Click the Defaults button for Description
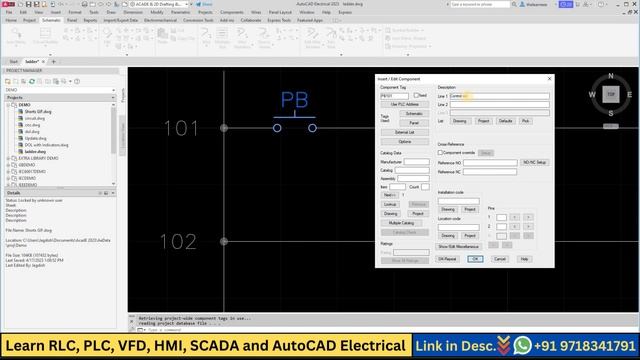640x360 pixels. pos(505,121)
